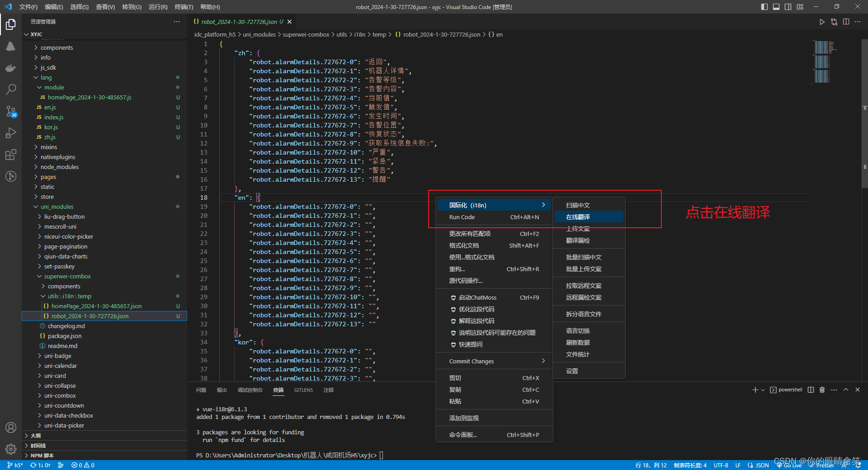
Task: Toggle primary side bar layout icon
Action: [x=764, y=7]
